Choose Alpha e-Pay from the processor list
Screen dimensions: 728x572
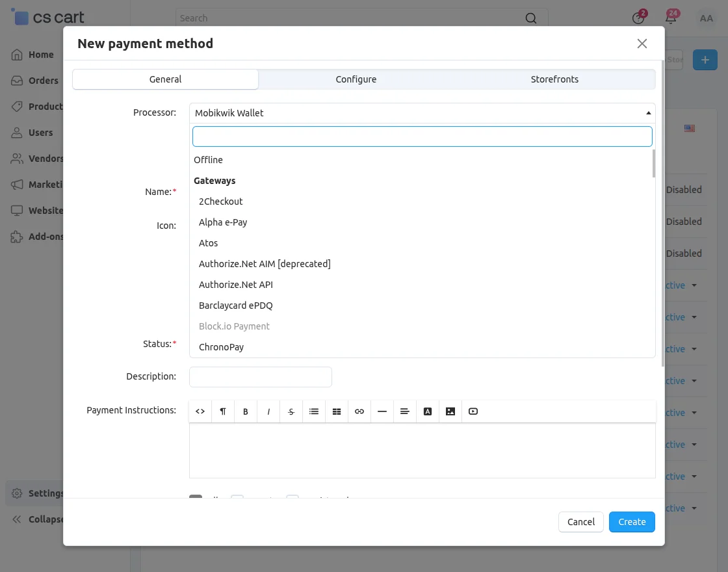[422, 222]
